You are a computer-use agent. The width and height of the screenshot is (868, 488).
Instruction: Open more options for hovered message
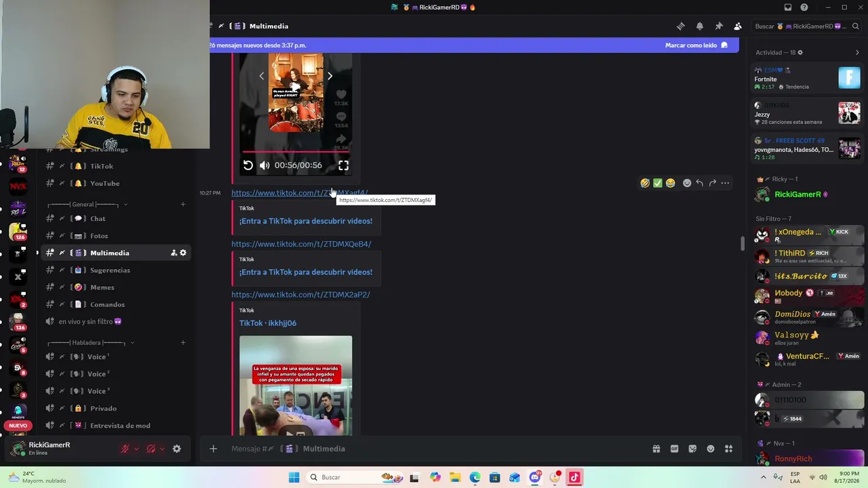coord(726,183)
